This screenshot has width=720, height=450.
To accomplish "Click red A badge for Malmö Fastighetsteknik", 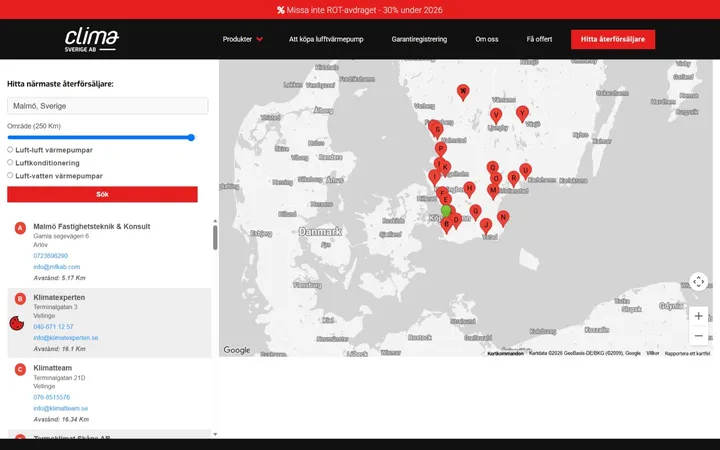I will (20, 228).
